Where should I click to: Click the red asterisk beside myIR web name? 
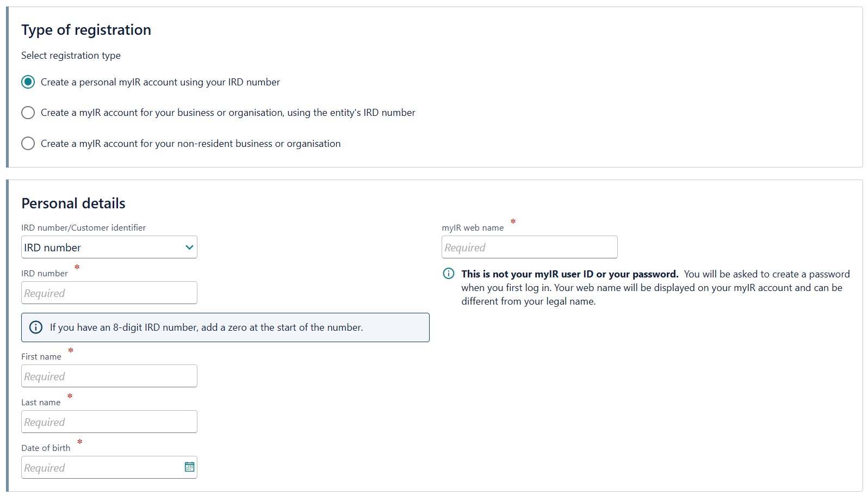(x=512, y=221)
